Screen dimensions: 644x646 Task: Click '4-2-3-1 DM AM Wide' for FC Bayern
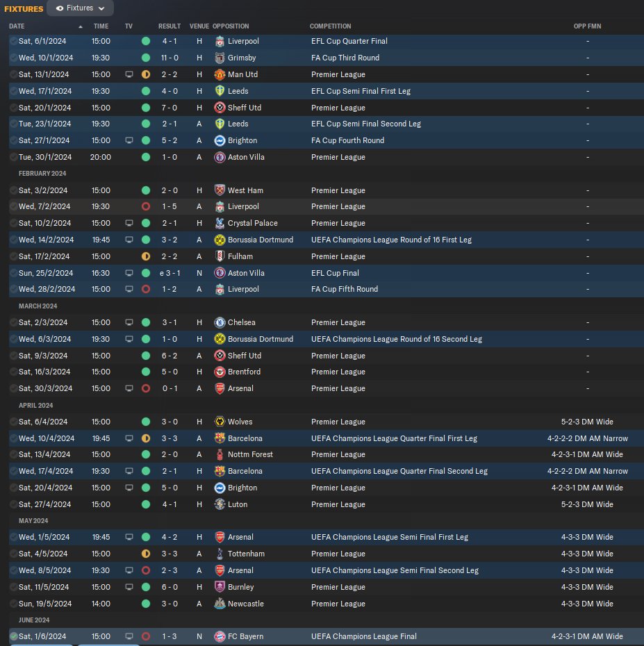(587, 636)
